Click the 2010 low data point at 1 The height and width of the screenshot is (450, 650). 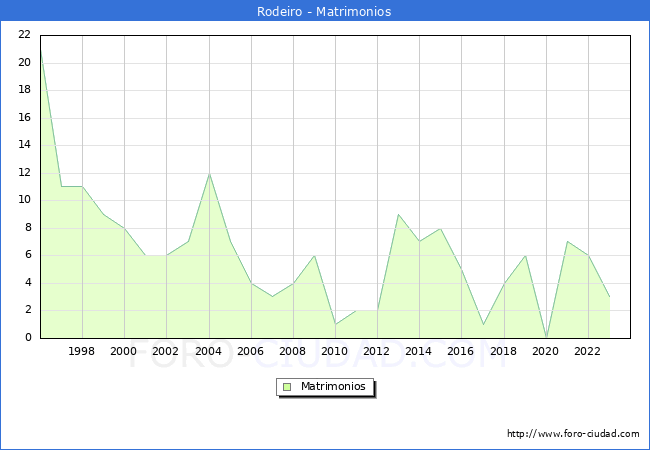[x=335, y=324]
